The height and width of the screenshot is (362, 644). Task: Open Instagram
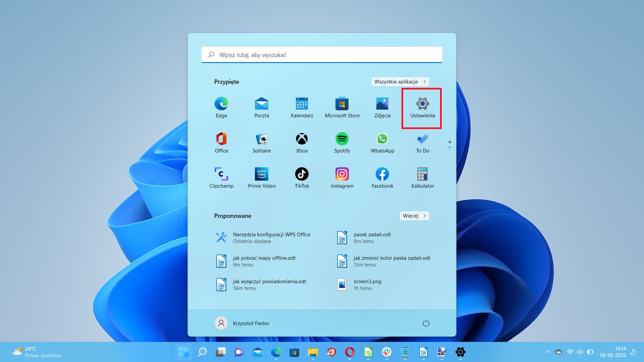point(342,178)
